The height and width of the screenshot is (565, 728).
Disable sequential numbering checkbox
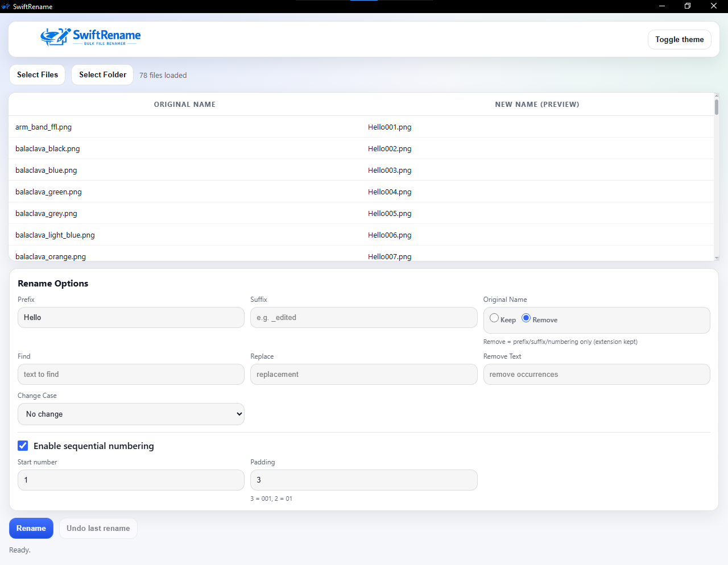click(23, 446)
